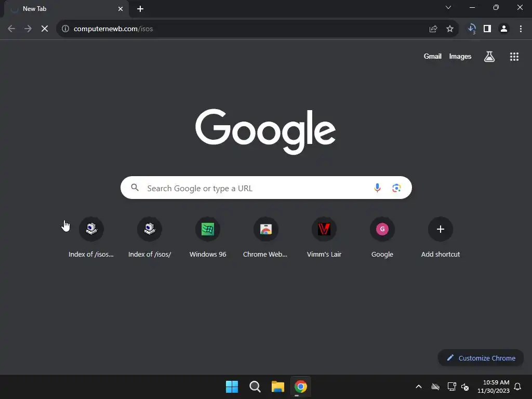The width and height of the screenshot is (532, 399).
Task: Open the Images link
Action: coord(460,56)
